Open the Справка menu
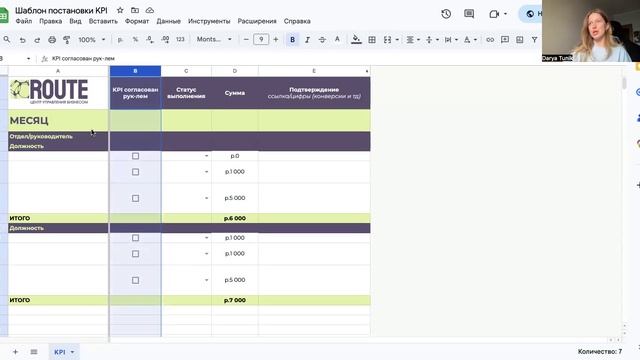This screenshot has width=640, height=360. point(297,21)
